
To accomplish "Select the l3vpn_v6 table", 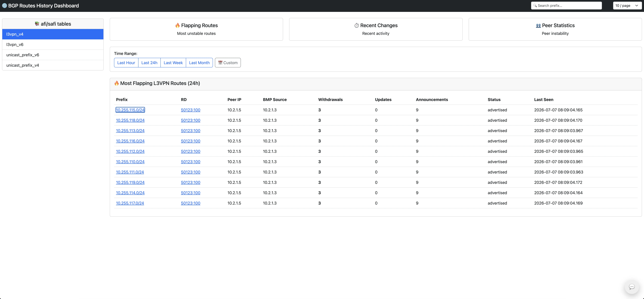I will coord(53,44).
